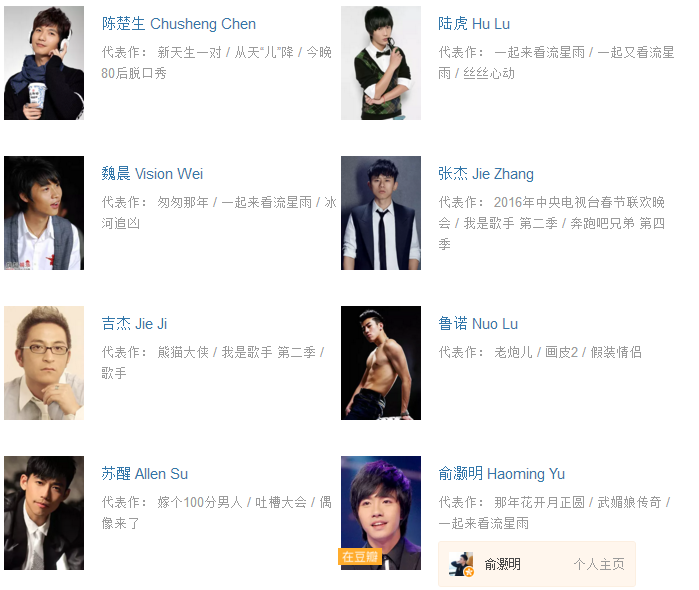Screen dimensions: 699x590
Task: Click the orange 在豆瓣 badge
Action: coord(360,556)
